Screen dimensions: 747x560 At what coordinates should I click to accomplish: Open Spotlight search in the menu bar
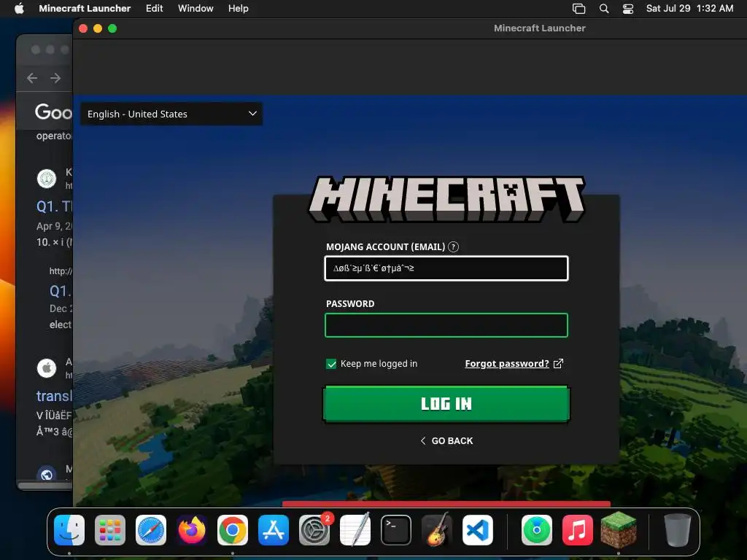pyautogui.click(x=604, y=9)
